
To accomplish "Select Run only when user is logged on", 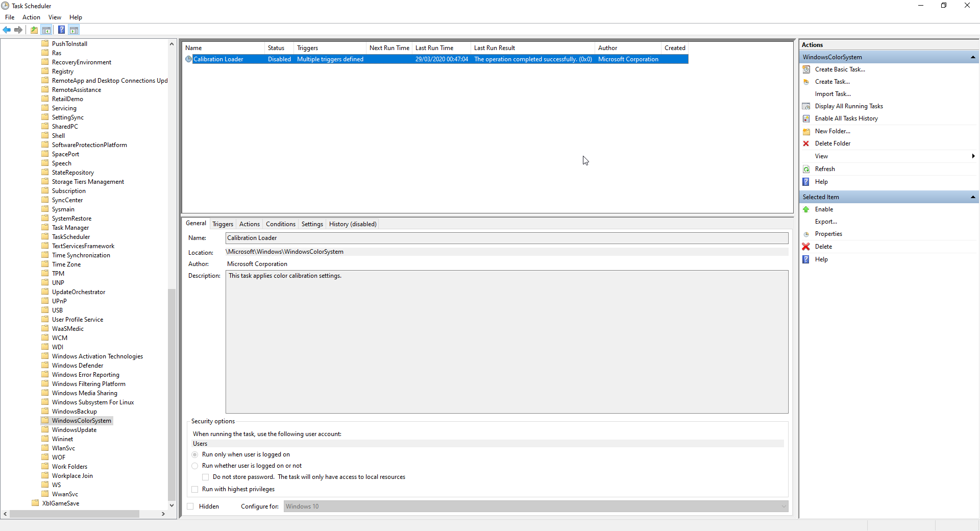I will coord(195,454).
